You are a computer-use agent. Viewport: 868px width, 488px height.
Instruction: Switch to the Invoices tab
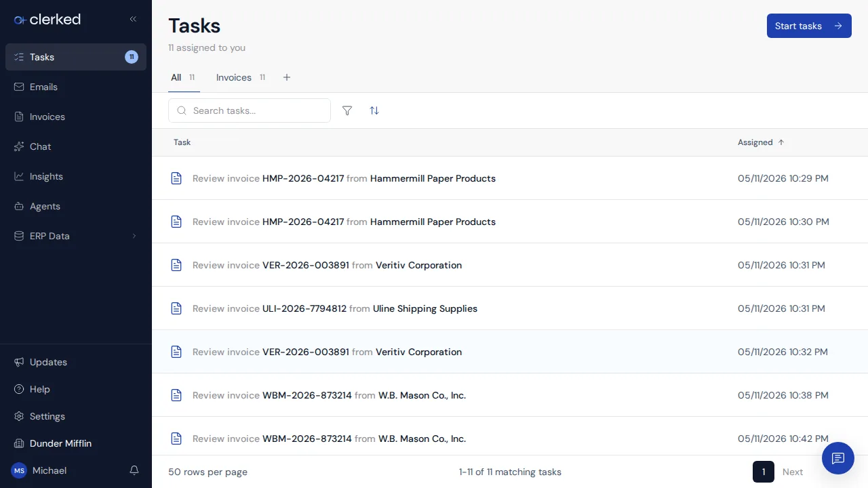[241, 77]
